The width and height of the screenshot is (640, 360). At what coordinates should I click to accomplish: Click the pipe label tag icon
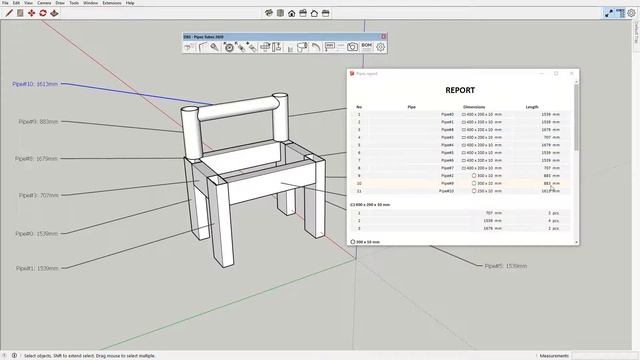(329, 47)
